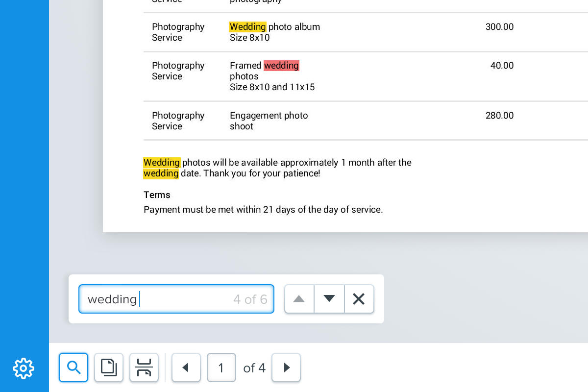Click highlighted "wedding" before the word date
The image size is (588, 392).
pos(161,173)
